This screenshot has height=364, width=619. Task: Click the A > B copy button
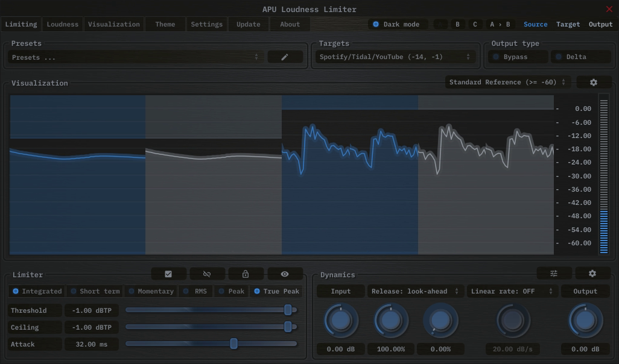500,24
